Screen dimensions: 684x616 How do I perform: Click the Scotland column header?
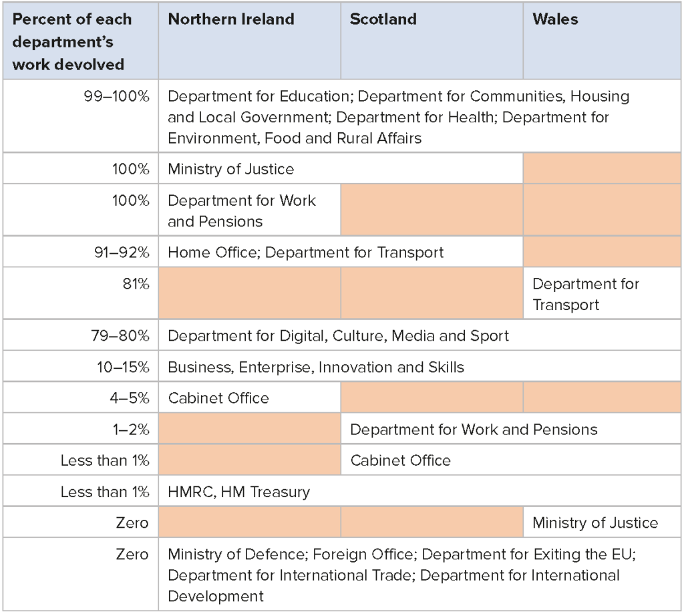pos(432,41)
